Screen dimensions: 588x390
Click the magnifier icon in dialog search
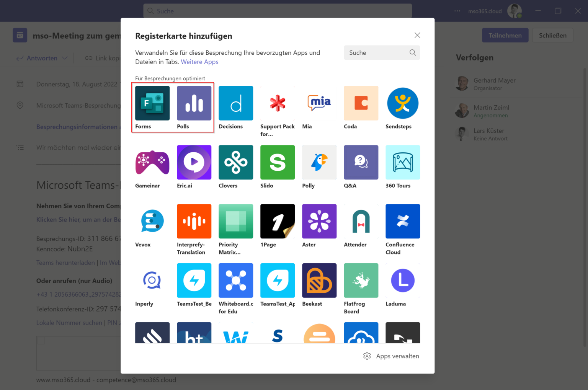tap(413, 53)
